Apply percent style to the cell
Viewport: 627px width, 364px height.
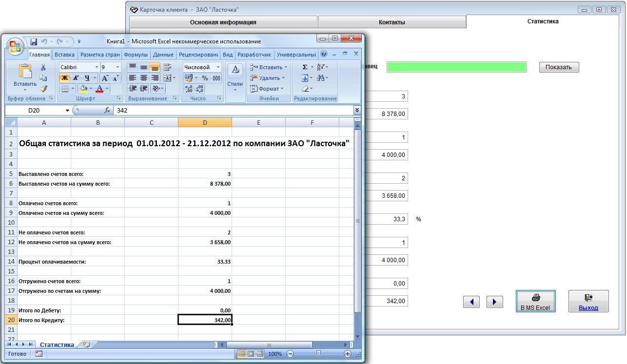pos(205,78)
